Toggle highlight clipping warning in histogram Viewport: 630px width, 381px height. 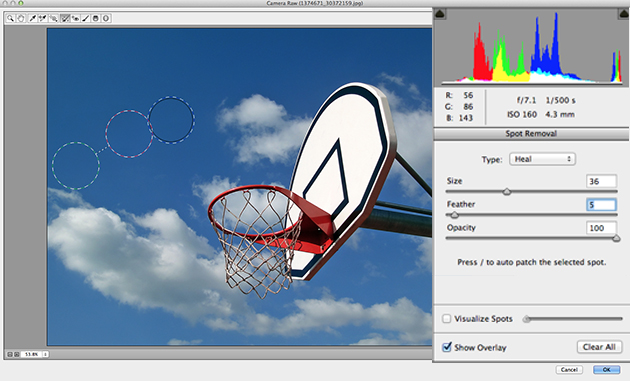click(x=624, y=14)
